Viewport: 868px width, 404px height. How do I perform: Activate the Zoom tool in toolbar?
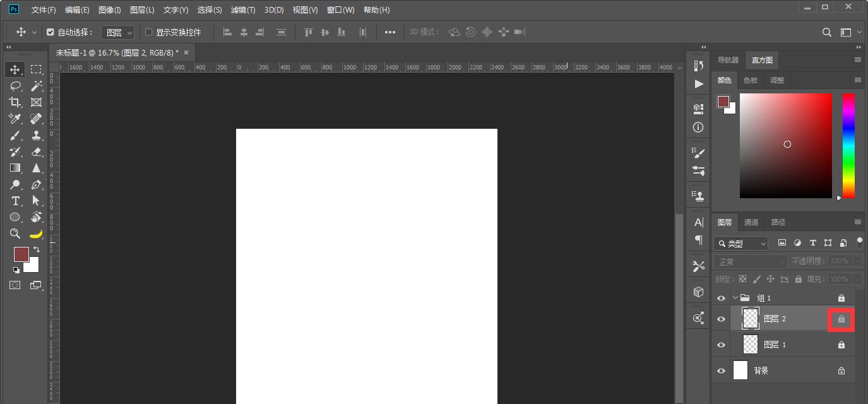[x=15, y=234]
